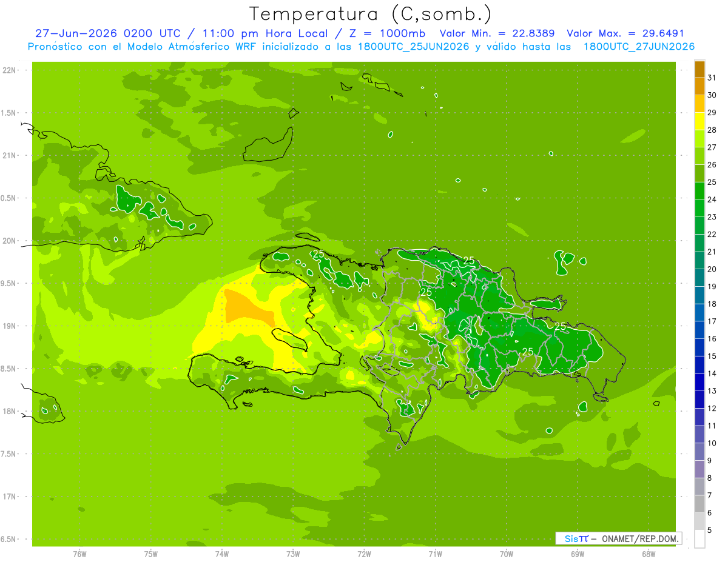Click the legend label "13"
Image resolution: width=728 pixels, height=562 pixels.
tap(712, 391)
